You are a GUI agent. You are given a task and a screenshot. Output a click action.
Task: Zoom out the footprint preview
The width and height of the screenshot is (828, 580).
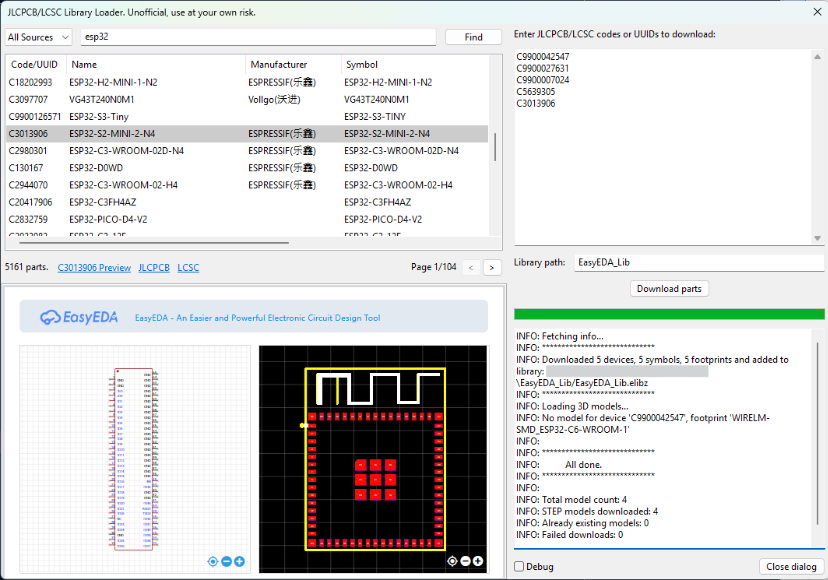[465, 561]
